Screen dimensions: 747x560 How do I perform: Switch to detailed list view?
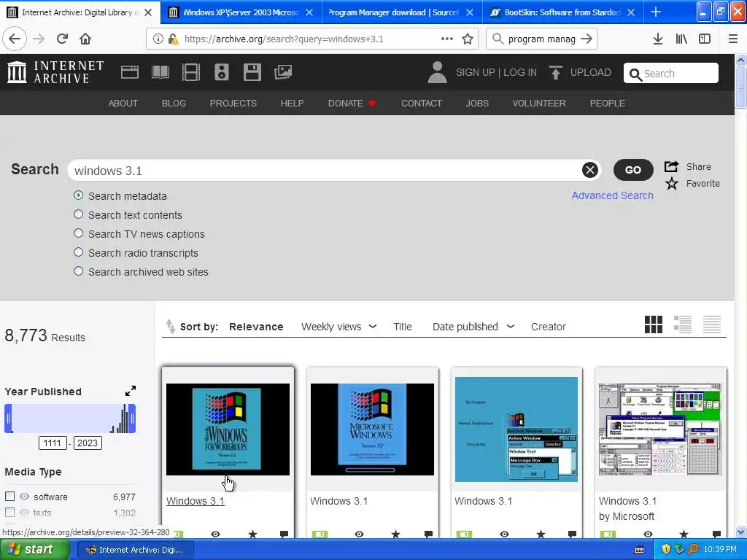(x=683, y=324)
